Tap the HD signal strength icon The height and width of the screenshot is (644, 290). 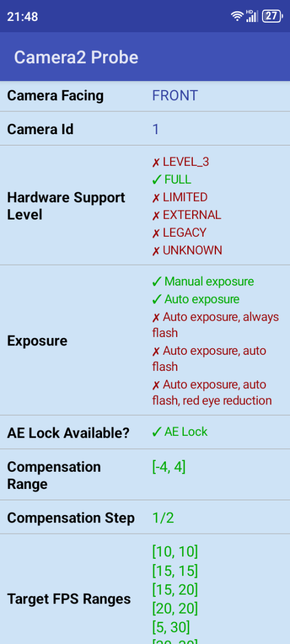252,16
